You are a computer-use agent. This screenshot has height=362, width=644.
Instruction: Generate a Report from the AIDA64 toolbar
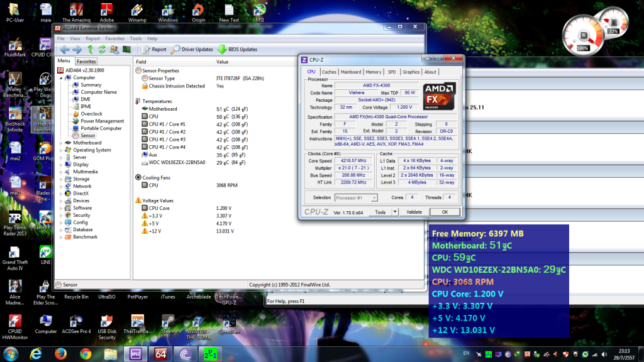(x=154, y=49)
